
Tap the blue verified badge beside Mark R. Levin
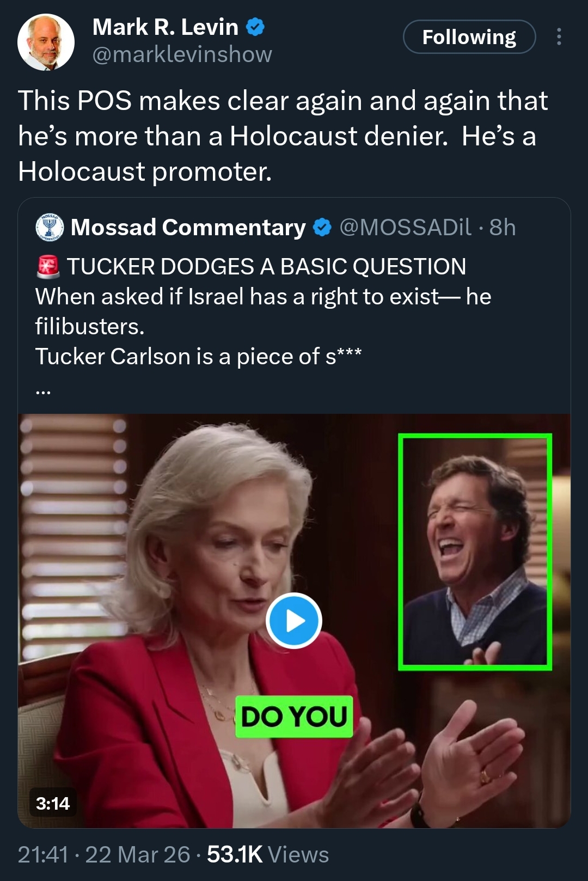(255, 27)
